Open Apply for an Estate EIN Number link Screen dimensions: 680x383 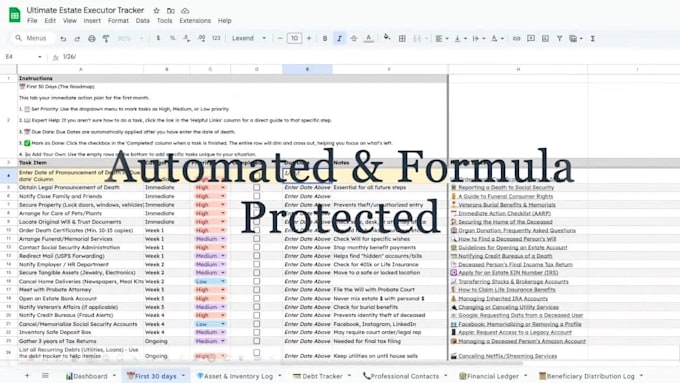(x=508, y=273)
